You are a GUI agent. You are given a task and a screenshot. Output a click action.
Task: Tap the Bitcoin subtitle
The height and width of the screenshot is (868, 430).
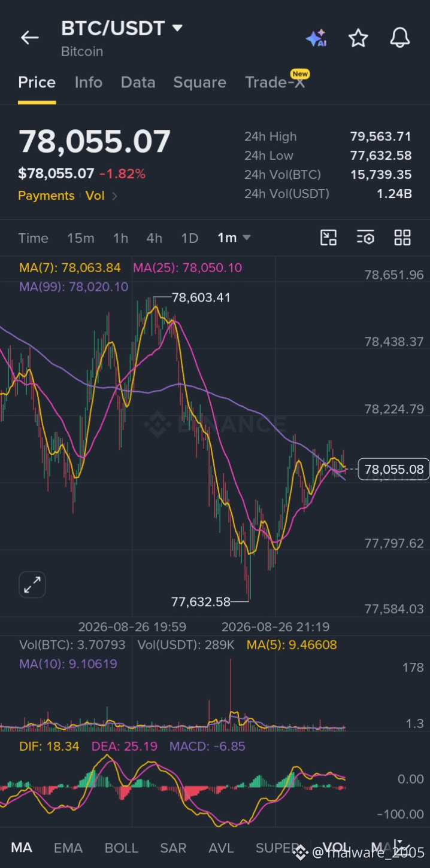(82, 51)
